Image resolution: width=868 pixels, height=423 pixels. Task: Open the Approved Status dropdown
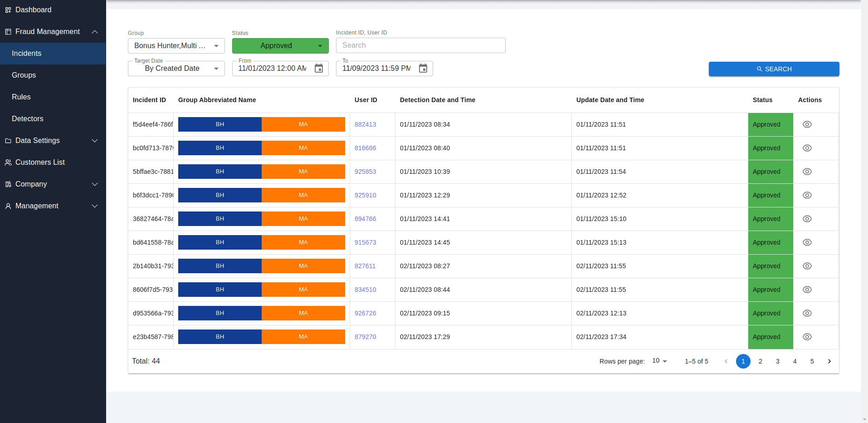pyautogui.click(x=280, y=46)
